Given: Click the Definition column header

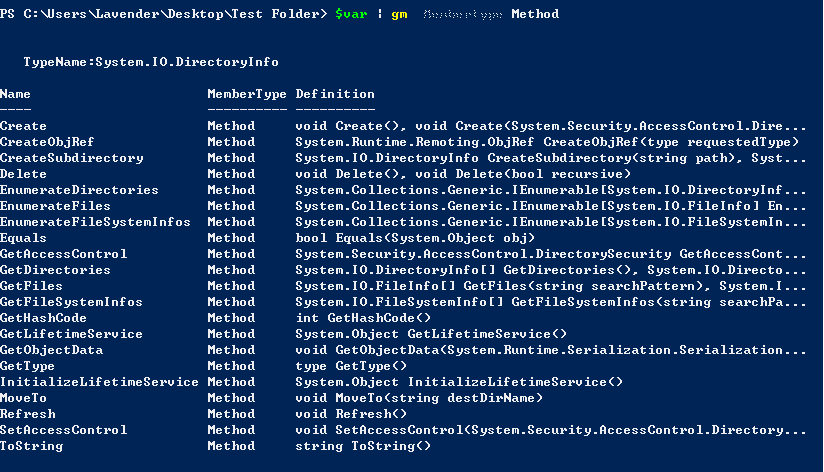Looking at the screenshot, I should tap(335, 94).
